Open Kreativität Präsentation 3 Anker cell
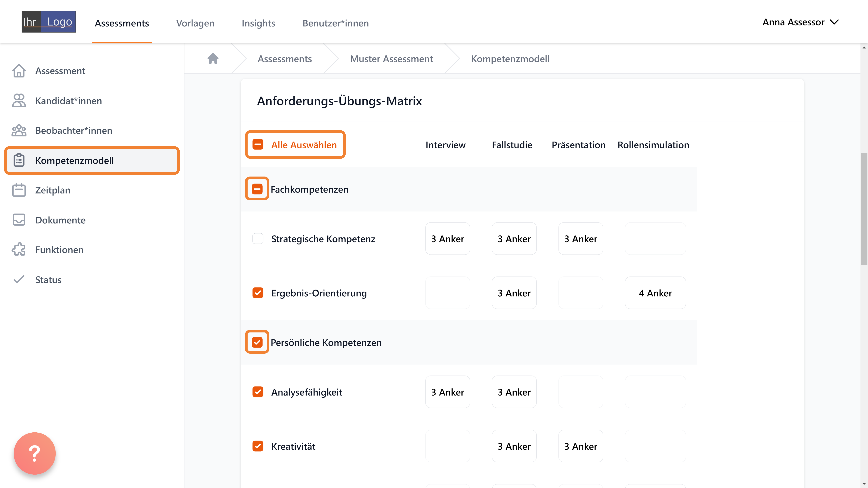This screenshot has height=488, width=868. [581, 446]
